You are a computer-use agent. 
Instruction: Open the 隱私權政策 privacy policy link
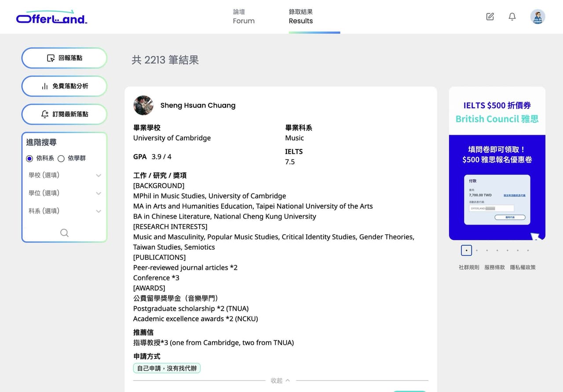point(523,267)
